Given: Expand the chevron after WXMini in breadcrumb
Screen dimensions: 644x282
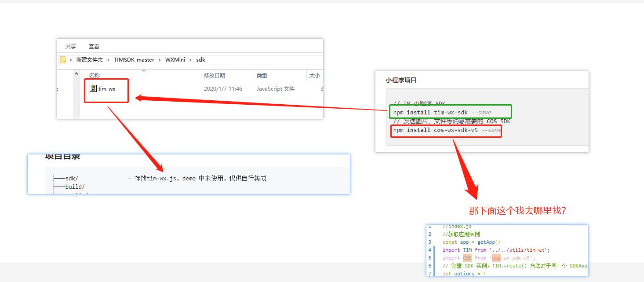Looking at the screenshot, I should 190,60.
